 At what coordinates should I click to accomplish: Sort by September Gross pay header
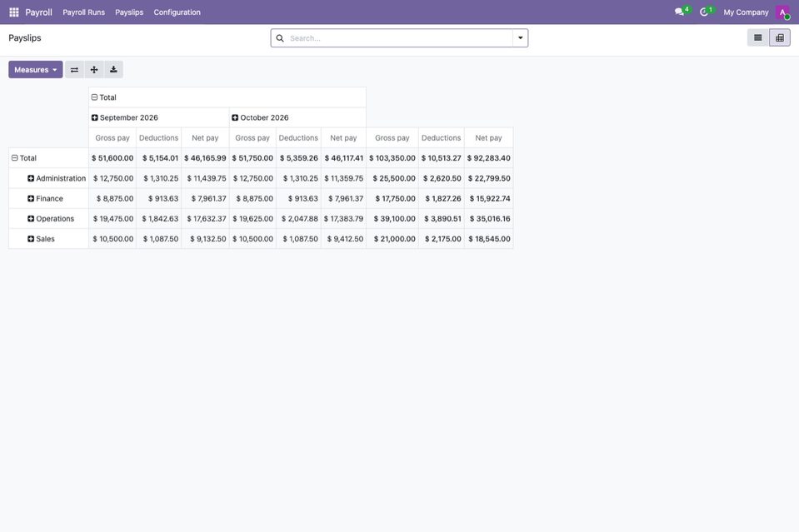pos(112,138)
